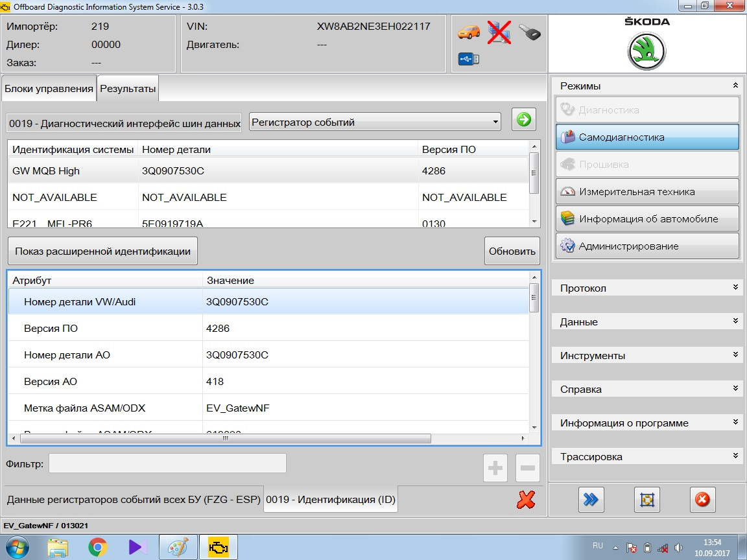Viewport: 747px width, 560px height.
Task: Select Метка файла ASAM/ODX row
Action: (268, 408)
